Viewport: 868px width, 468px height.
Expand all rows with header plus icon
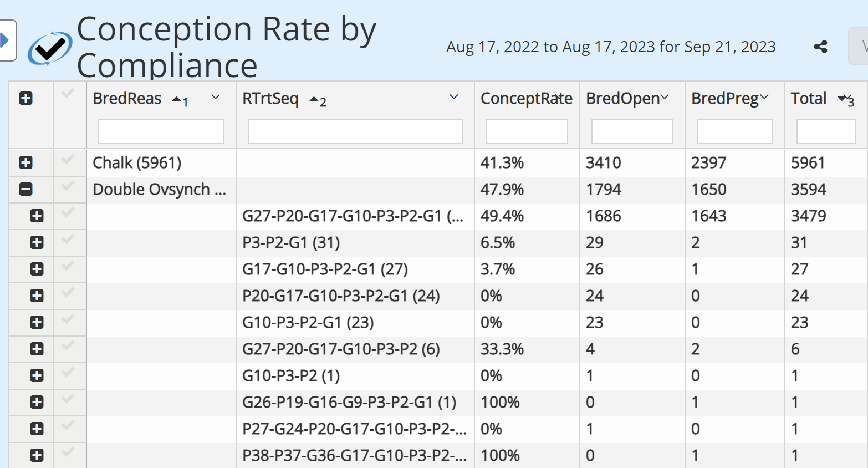[25, 99]
